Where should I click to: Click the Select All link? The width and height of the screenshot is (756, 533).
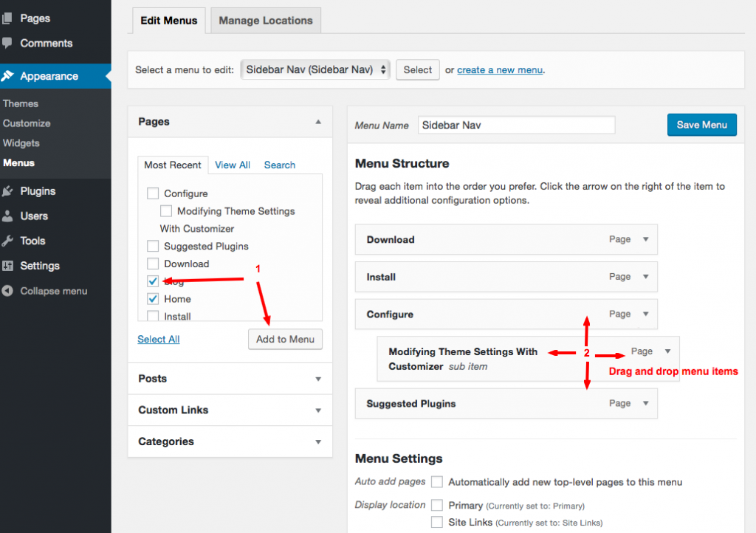point(159,340)
